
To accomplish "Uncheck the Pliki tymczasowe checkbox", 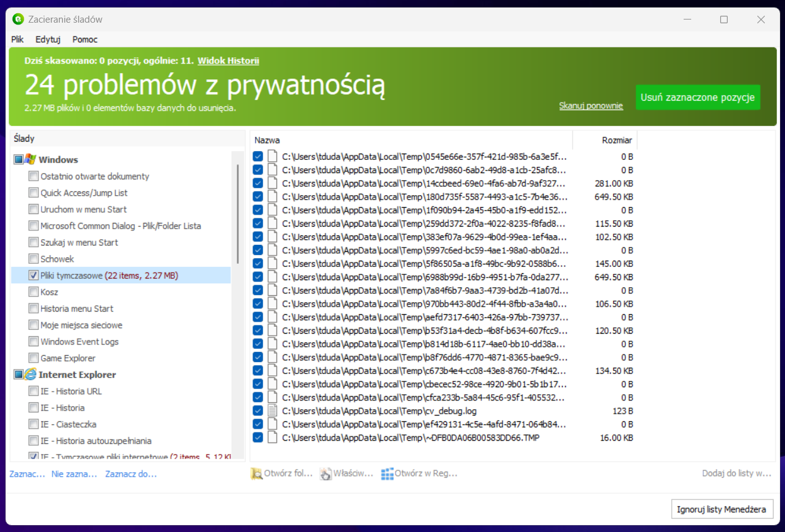I will click(x=32, y=275).
